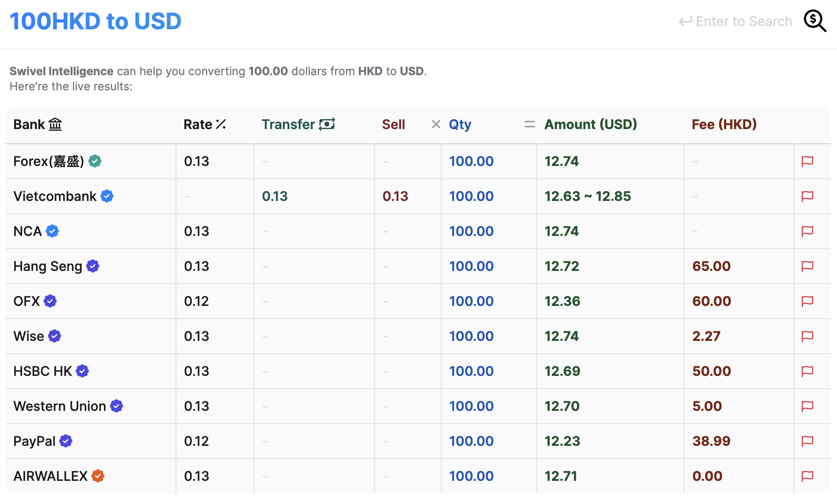Click Western Union's 5.00 fee
This screenshot has width=837, height=504.
tap(707, 406)
